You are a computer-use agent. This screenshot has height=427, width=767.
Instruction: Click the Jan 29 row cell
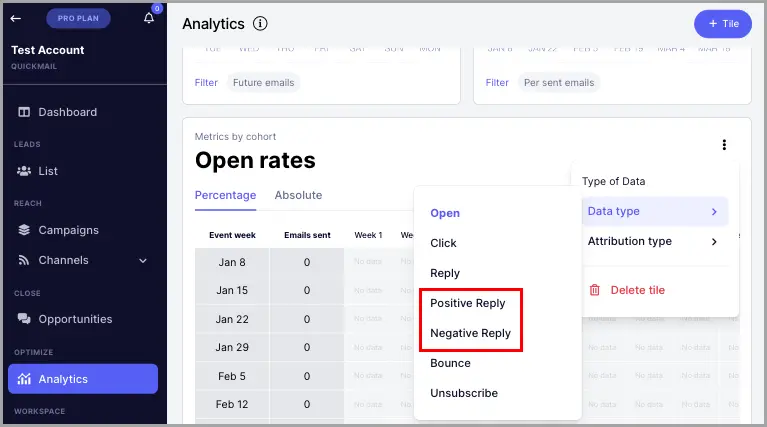(x=232, y=347)
